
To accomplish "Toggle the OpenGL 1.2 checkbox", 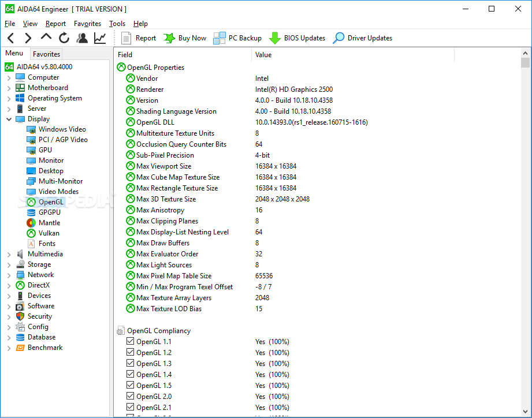I will coord(131,352).
